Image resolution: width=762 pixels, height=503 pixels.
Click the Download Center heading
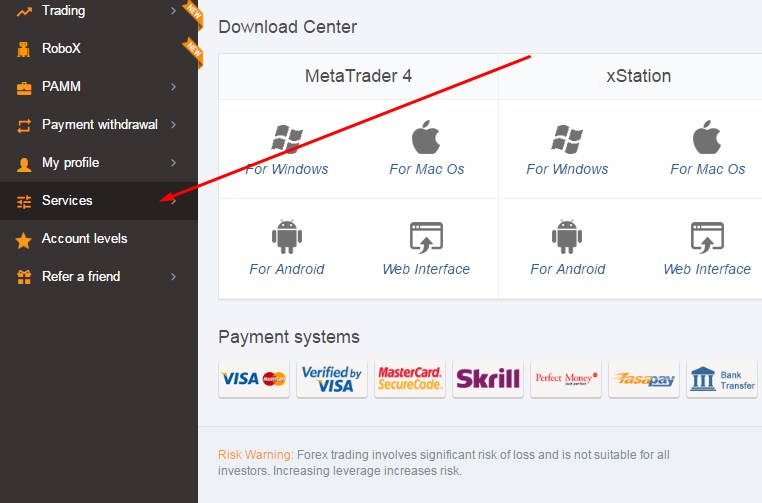click(288, 27)
